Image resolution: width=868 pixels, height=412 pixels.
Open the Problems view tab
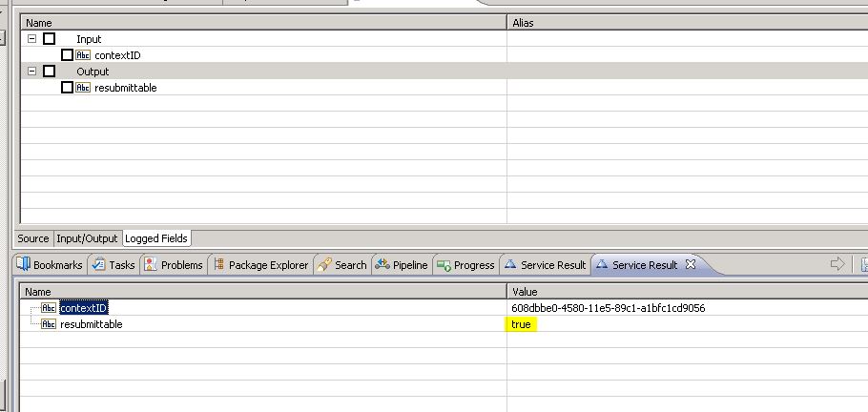[x=174, y=265]
